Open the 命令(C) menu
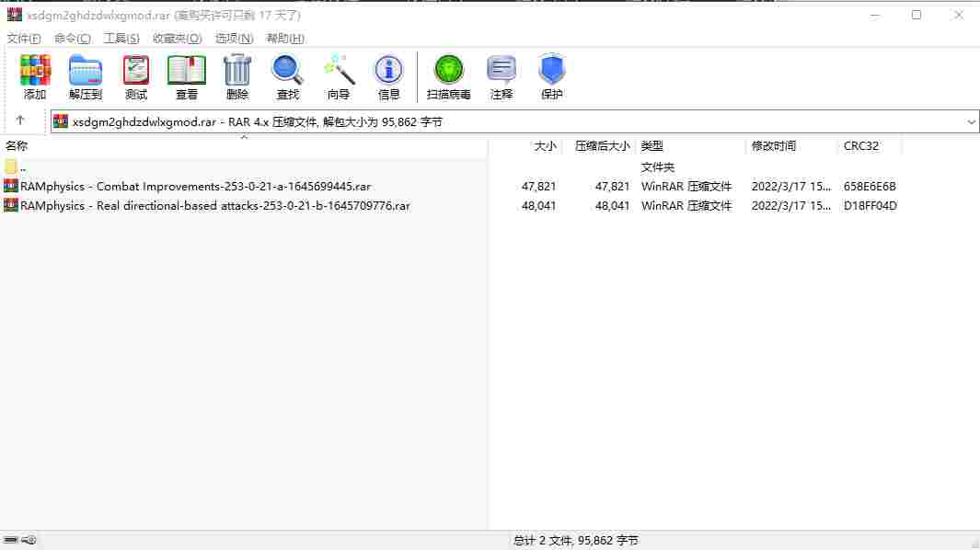Screen dimensions: 980x550 (x=73, y=38)
